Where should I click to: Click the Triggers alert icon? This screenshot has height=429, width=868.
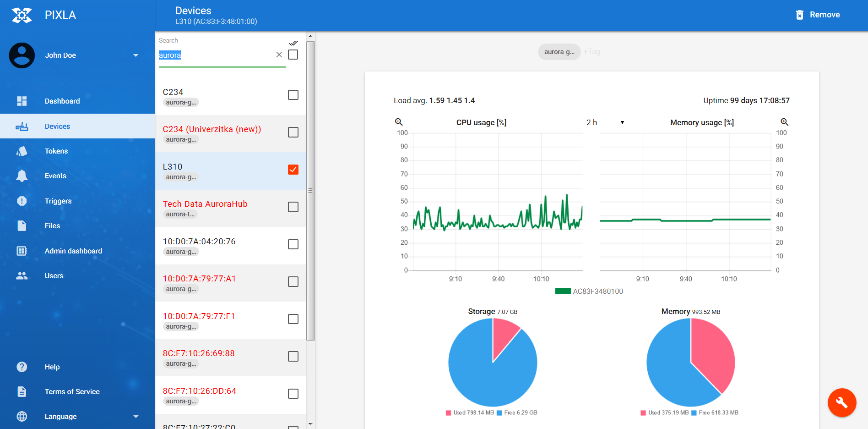22,201
